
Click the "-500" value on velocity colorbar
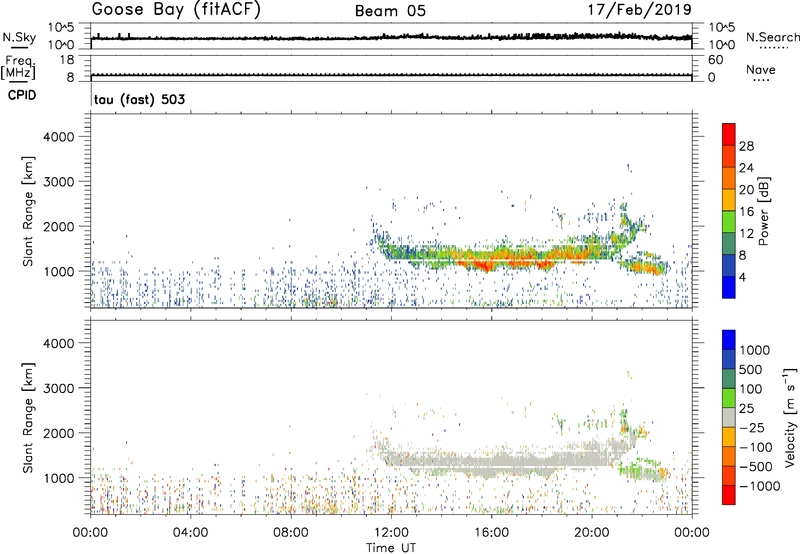click(755, 467)
